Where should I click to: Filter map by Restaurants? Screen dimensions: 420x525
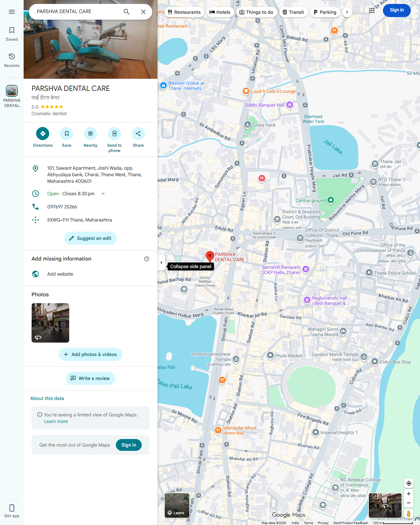(184, 12)
